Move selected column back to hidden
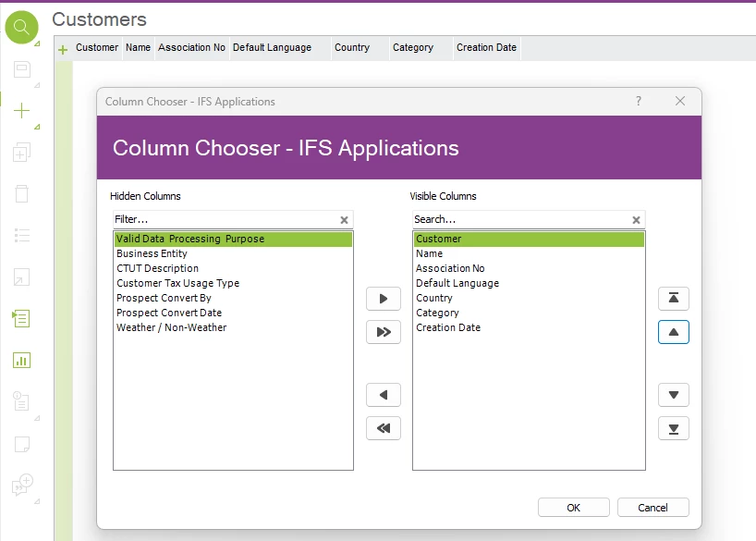The height and width of the screenshot is (541, 756). [x=384, y=395]
